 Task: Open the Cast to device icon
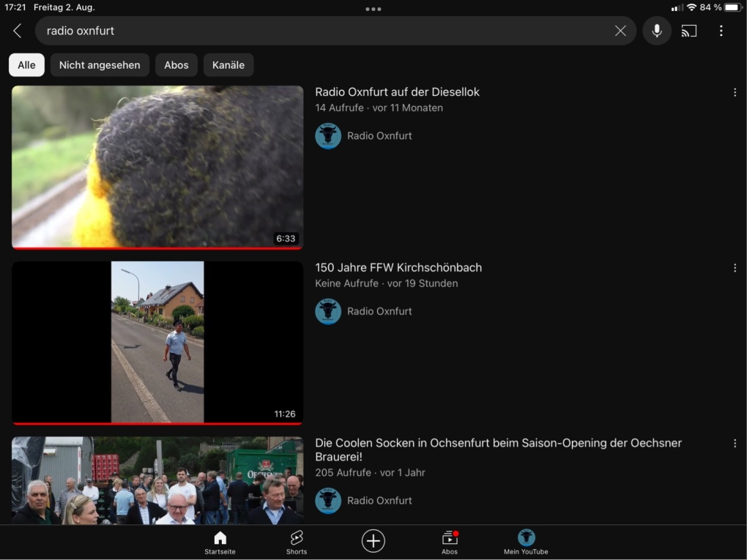click(x=689, y=31)
